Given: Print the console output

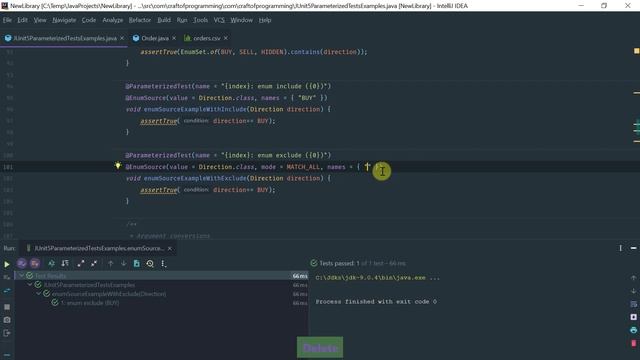Looking at the screenshot, I should pos(633,330).
